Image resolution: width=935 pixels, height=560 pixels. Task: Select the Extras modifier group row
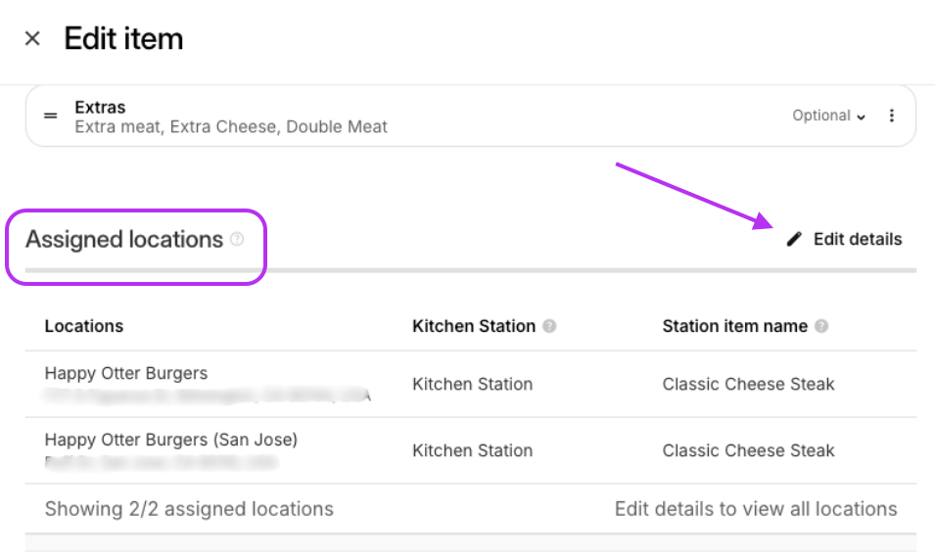(x=392, y=117)
